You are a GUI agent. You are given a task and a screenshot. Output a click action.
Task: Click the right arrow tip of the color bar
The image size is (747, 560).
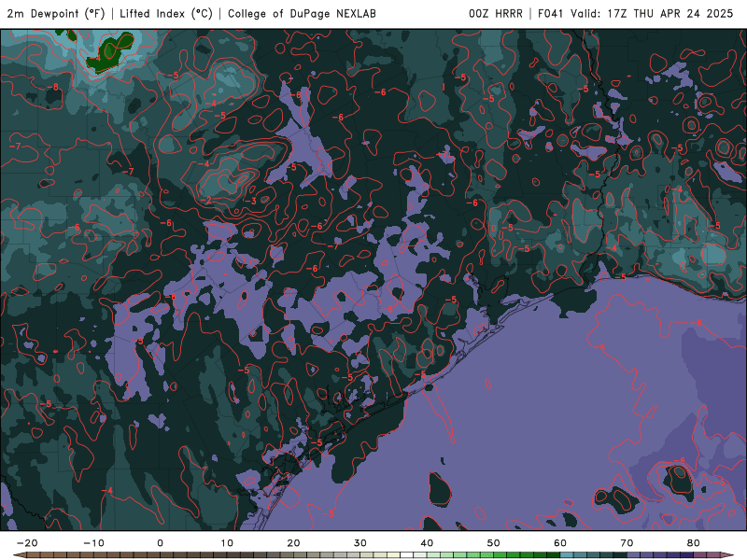[x=729, y=555]
